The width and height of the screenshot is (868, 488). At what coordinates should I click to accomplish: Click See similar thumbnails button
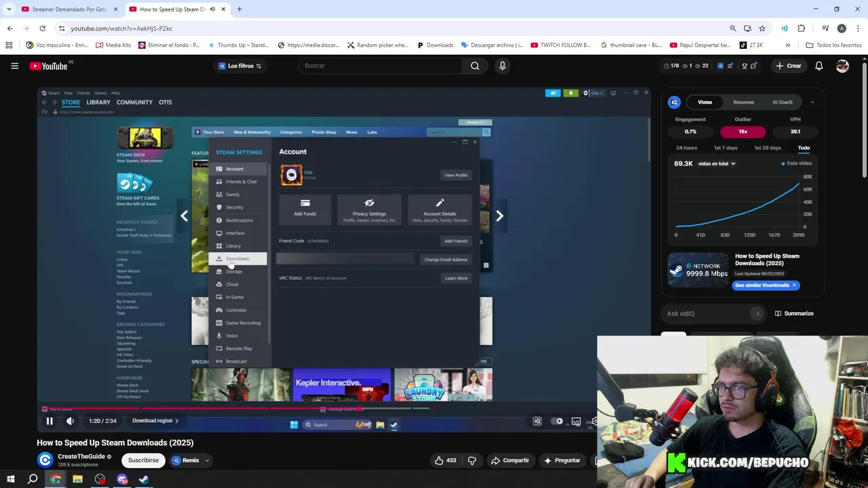pyautogui.click(x=766, y=285)
